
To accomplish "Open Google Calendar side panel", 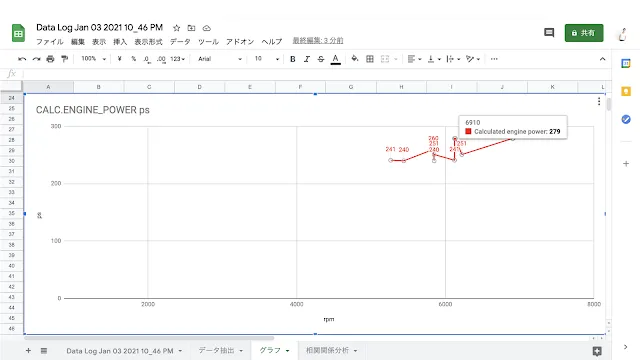I will (x=626, y=63).
